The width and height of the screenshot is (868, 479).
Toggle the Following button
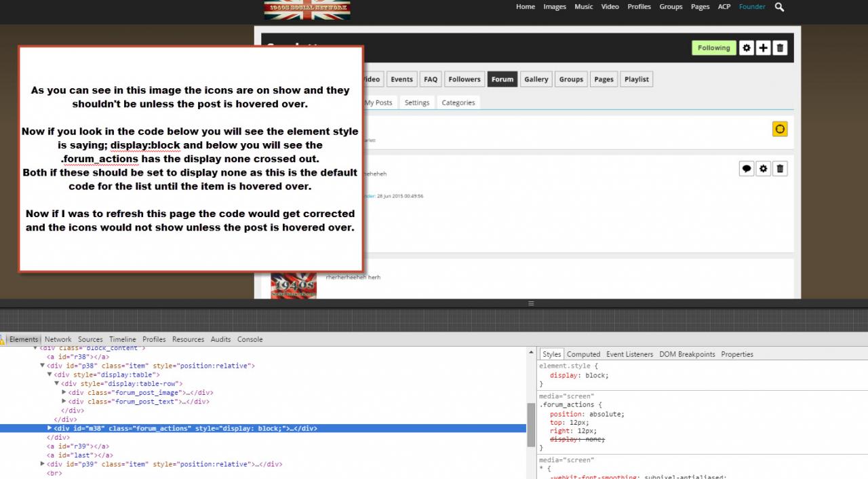[713, 48]
